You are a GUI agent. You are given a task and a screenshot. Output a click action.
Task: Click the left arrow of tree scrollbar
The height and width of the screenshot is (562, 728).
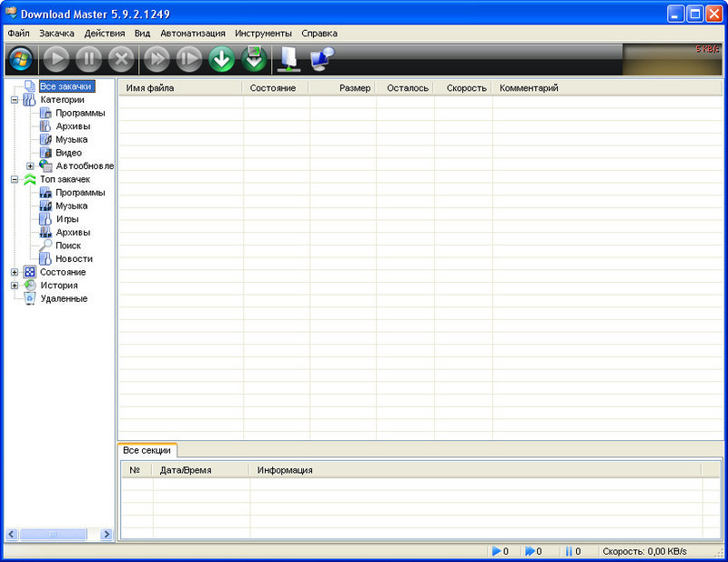[x=12, y=534]
